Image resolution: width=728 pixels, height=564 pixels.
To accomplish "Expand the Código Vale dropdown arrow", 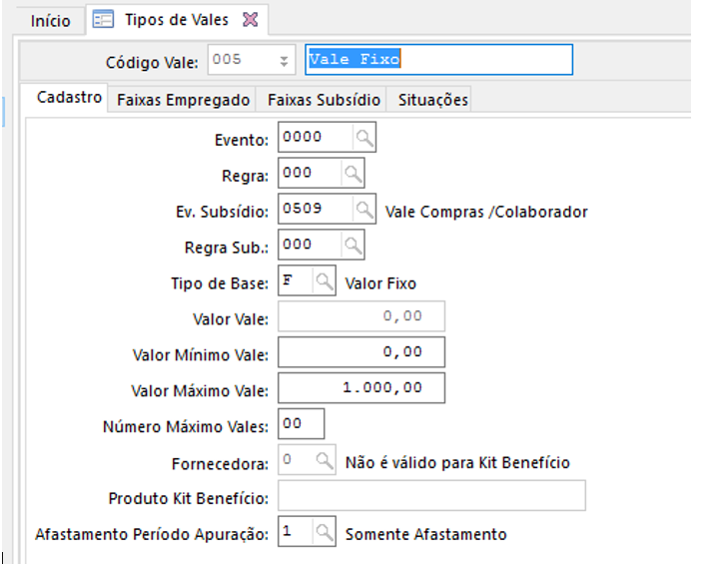I will pyautogui.click(x=284, y=61).
